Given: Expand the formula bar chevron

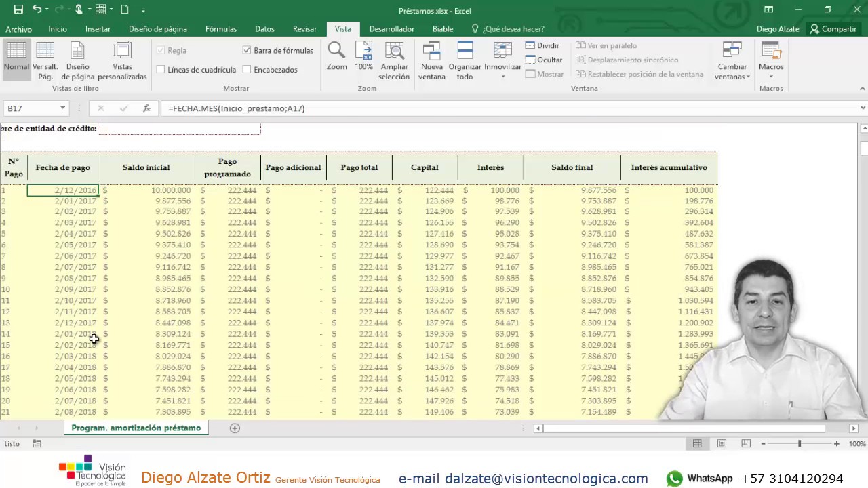Looking at the screenshot, I should pos(863,108).
